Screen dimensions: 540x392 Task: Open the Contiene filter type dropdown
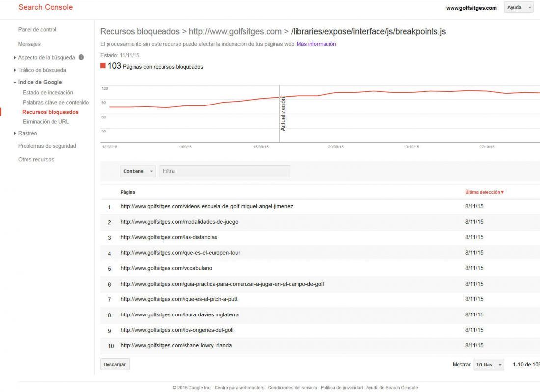tap(138, 171)
